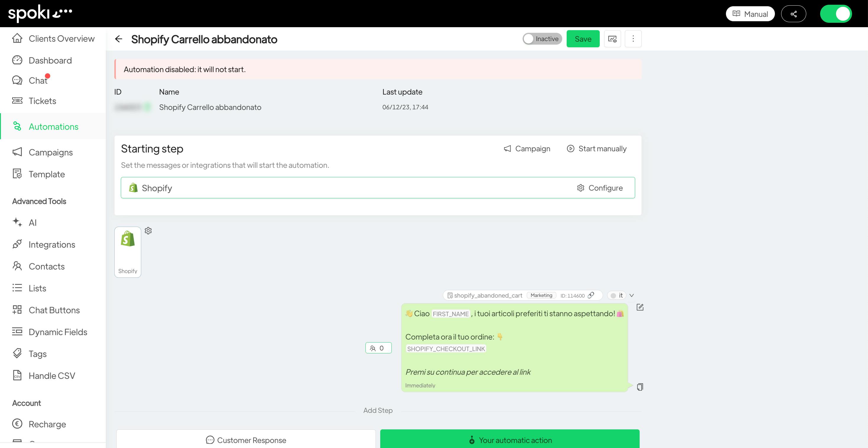Open Lists
Viewport: 868px width, 448px height.
[29, 288]
